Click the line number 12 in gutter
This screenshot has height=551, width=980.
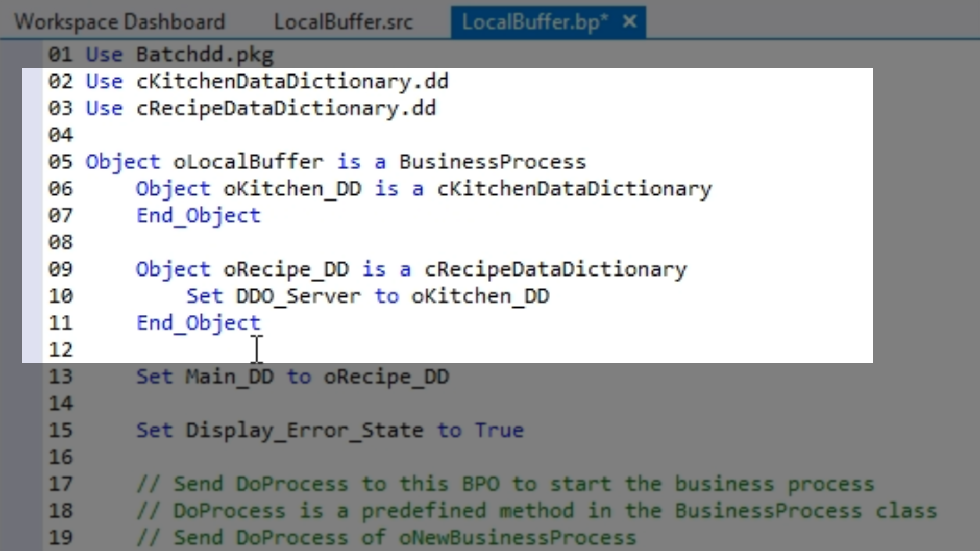coord(61,350)
